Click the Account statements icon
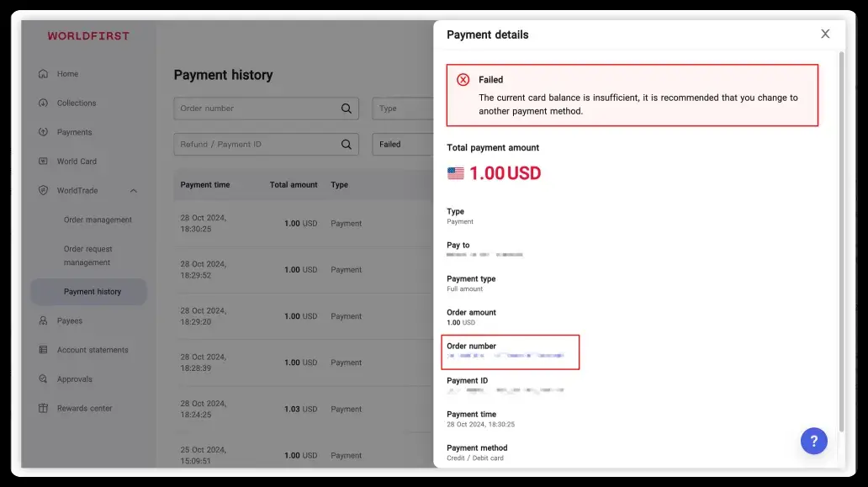Image resolution: width=868 pixels, height=487 pixels. 43,350
